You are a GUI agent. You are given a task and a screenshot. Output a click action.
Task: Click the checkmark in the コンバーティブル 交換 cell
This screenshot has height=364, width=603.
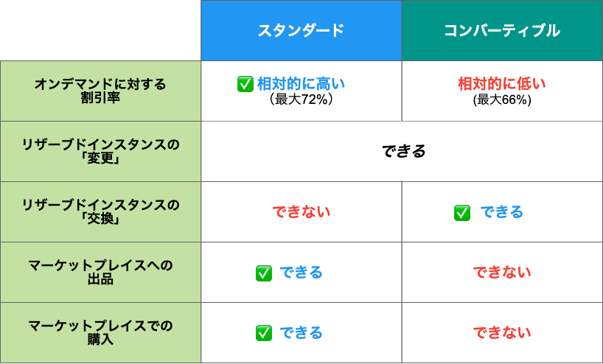(x=462, y=212)
